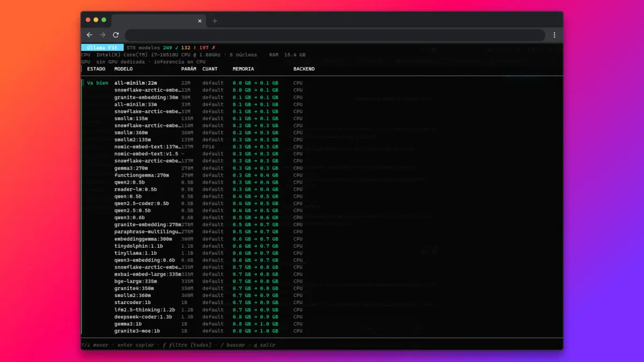Click the yellow '132 !' counter
The width and height of the screenshot is (644, 362).
[188, 48]
